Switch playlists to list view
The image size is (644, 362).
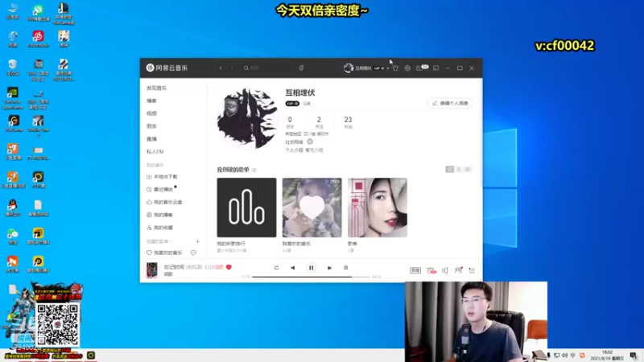point(459,170)
